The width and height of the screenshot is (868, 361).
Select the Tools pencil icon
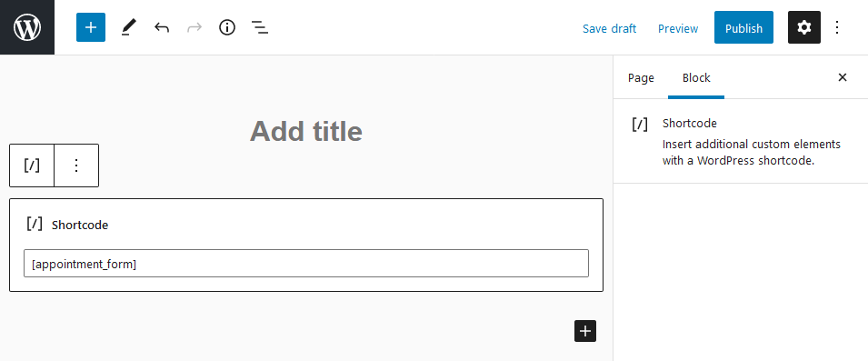click(x=128, y=27)
